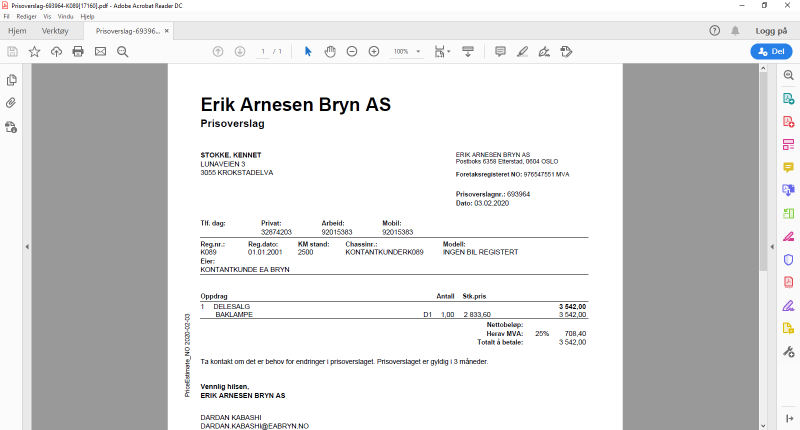This screenshot has height=430, width=800.
Task: Collapse the right tools pane arrow
Action: (x=770, y=246)
